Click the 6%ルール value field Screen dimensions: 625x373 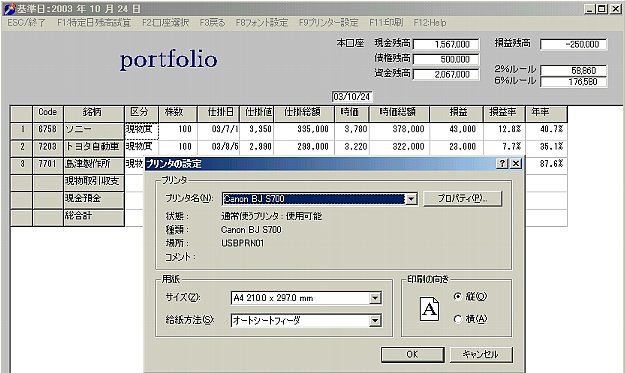click(574, 82)
